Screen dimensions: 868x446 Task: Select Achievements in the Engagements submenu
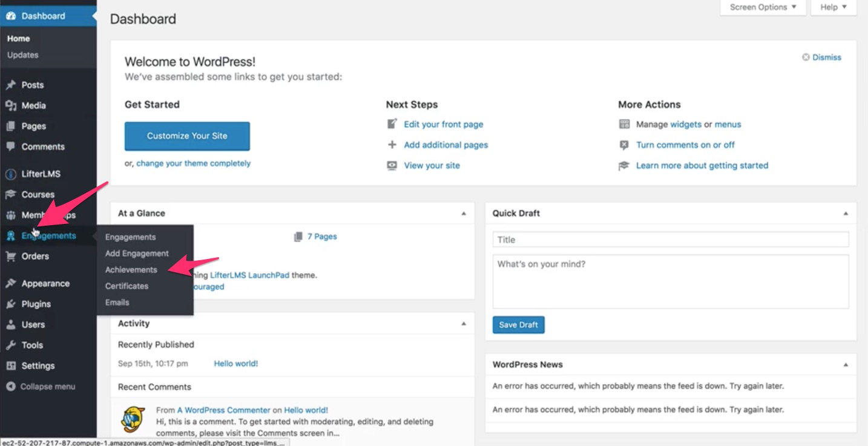pos(131,270)
